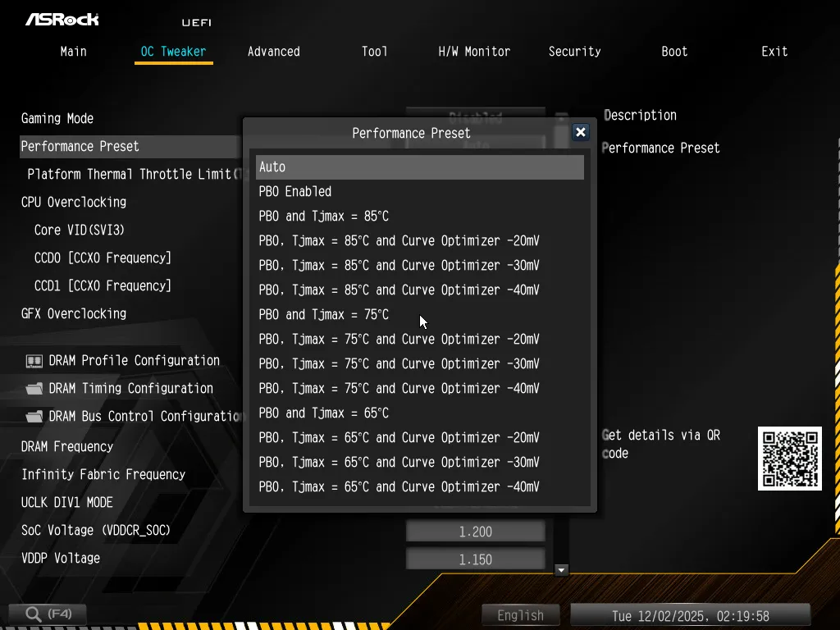Pick PBO Tjmax 85°C Curve Optimizer -30mV

[399, 266]
